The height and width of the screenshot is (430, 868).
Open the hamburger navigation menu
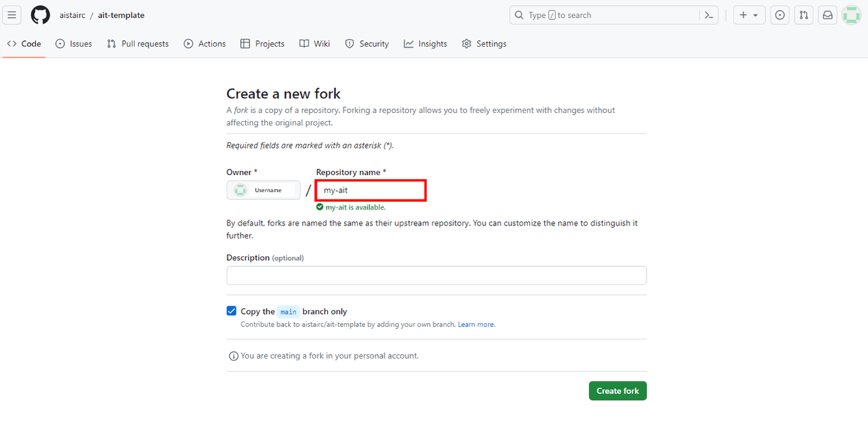coord(12,15)
